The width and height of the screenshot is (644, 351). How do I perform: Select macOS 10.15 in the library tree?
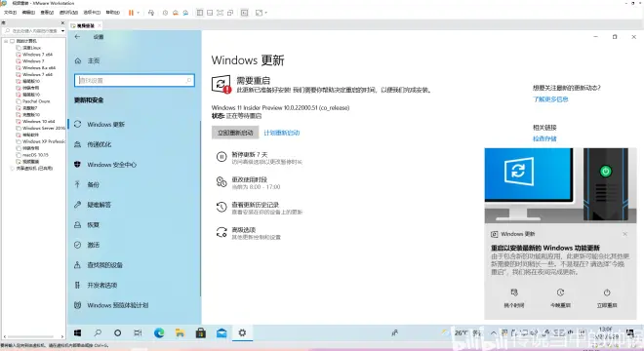(35, 155)
